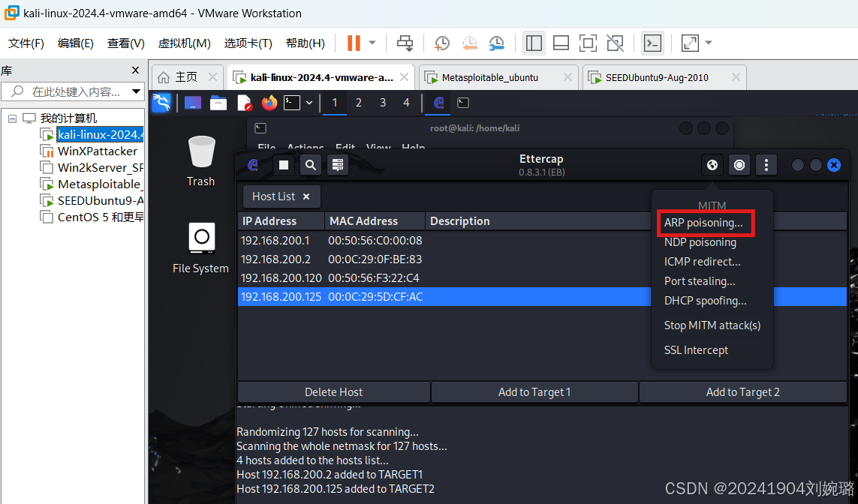858x504 pixels.
Task: Revert to snapshot using the clock-arrow icon
Action: point(469,43)
